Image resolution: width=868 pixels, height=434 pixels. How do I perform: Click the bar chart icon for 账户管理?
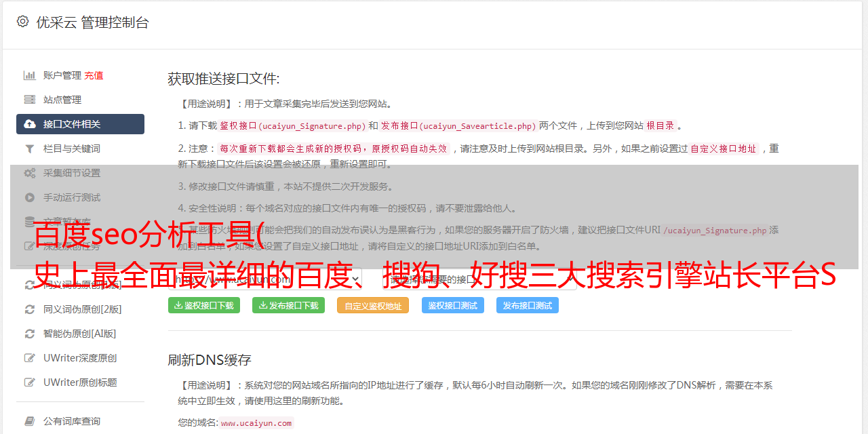(x=30, y=75)
